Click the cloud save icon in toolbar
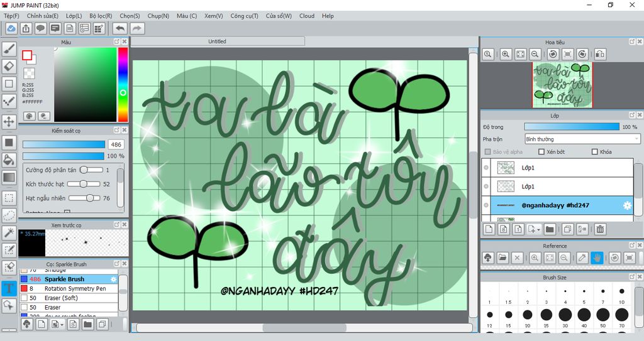 [11, 28]
